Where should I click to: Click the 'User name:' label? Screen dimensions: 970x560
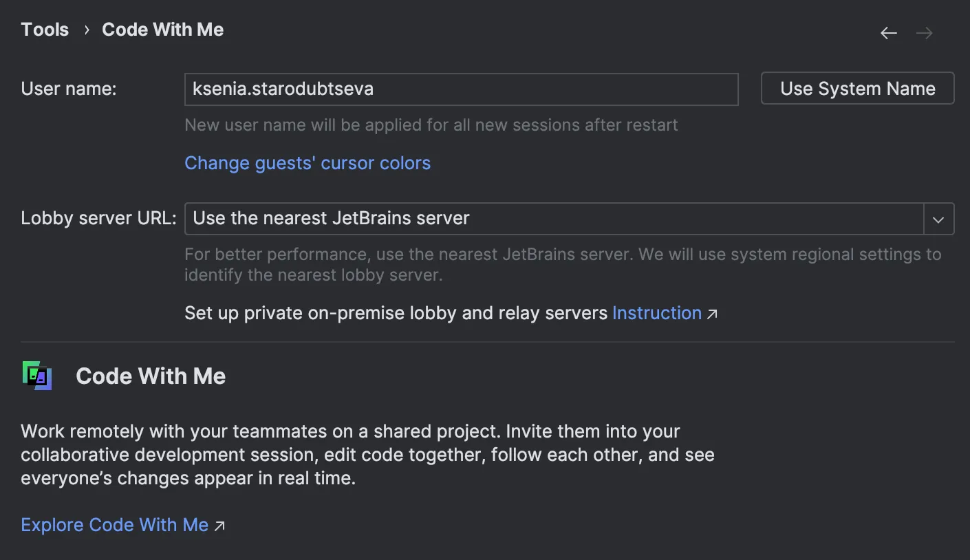point(69,89)
